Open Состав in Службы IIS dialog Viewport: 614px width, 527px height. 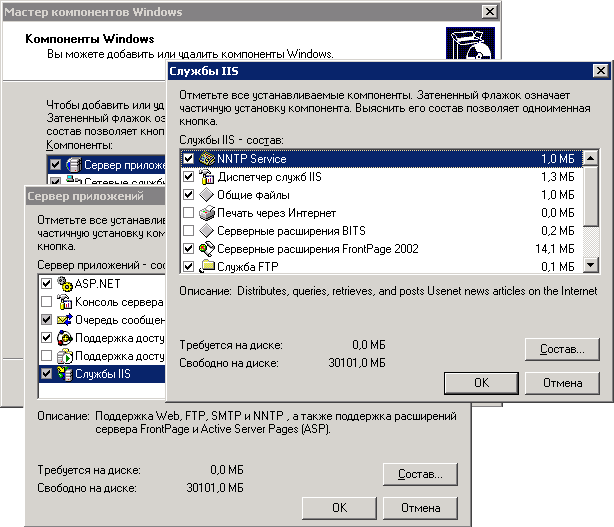pos(562,349)
